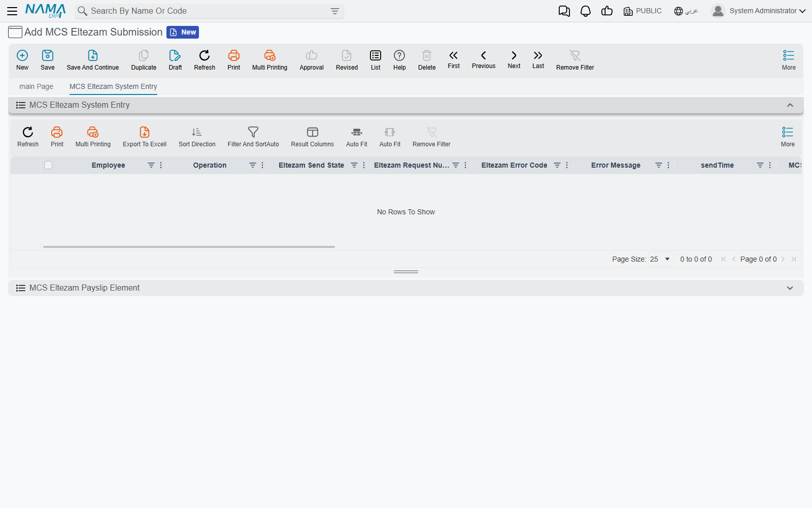Tick the select-all checkbox in grid header
The image size is (812, 508).
(x=48, y=165)
